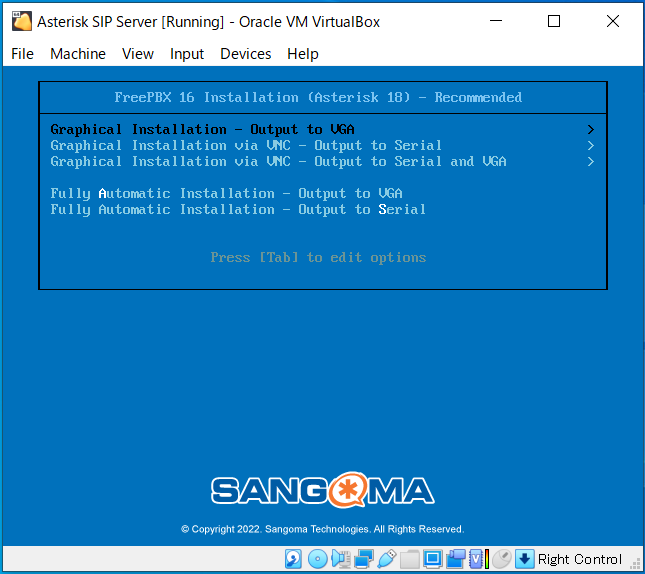Click the display settings status icon
Screen dimensions: 645x574
(432, 559)
